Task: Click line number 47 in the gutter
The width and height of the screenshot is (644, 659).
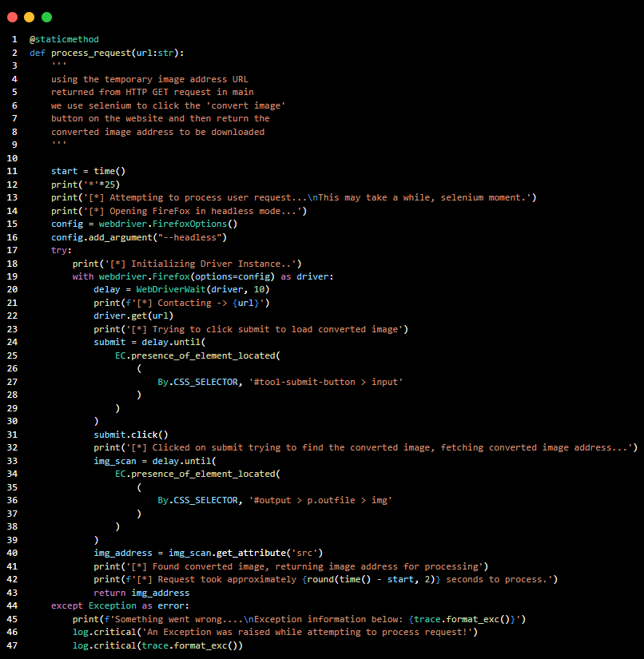Action: pyautogui.click(x=12, y=645)
